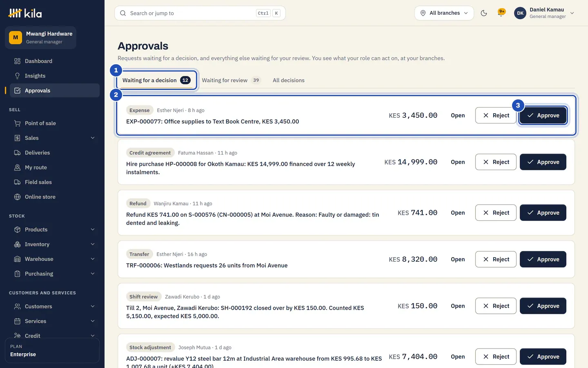Click the KES 8,320.00 amount
Viewport: 588px width, 368px height.
coord(413,259)
